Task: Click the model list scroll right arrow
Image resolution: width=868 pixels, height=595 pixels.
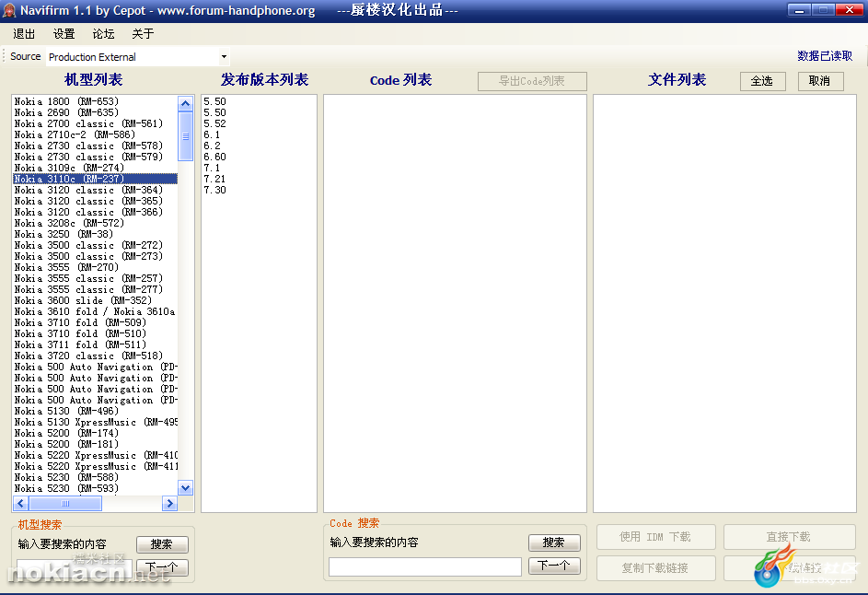Action: coord(169,504)
